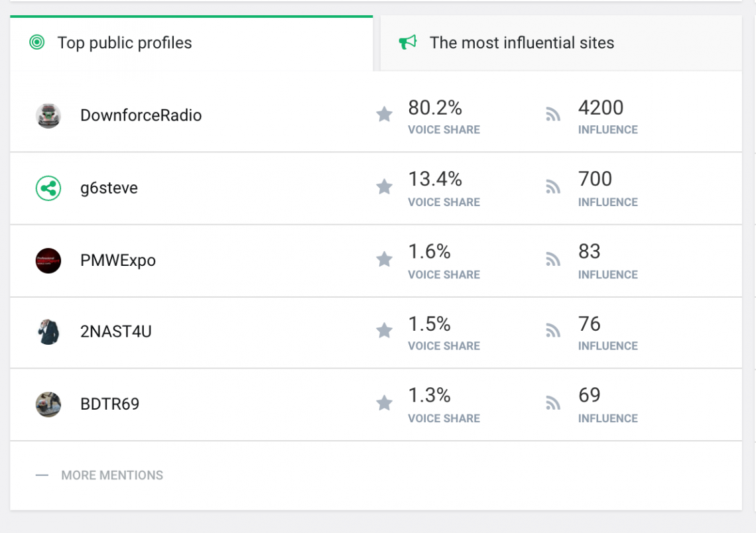Click the PMWExpo avatar thumbnail

pyautogui.click(x=48, y=261)
